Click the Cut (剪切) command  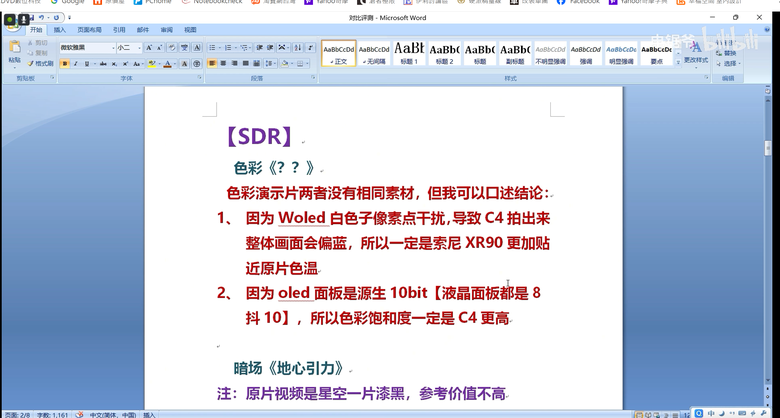[x=38, y=43]
